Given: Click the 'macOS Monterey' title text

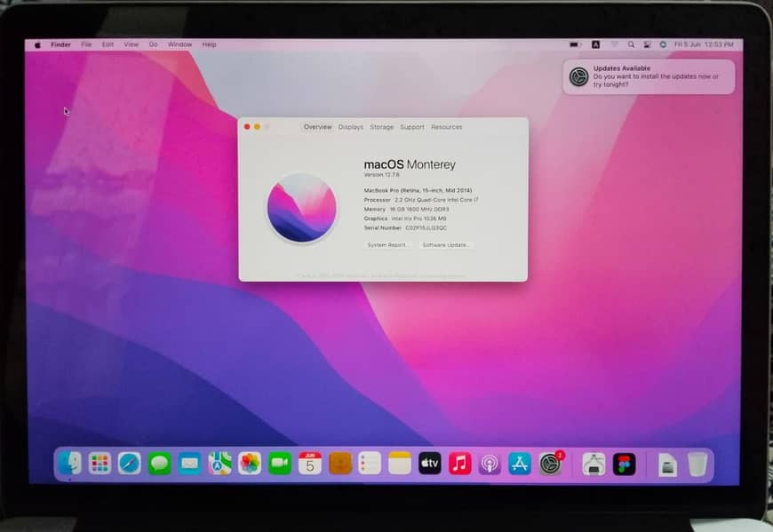Looking at the screenshot, I should point(410,164).
